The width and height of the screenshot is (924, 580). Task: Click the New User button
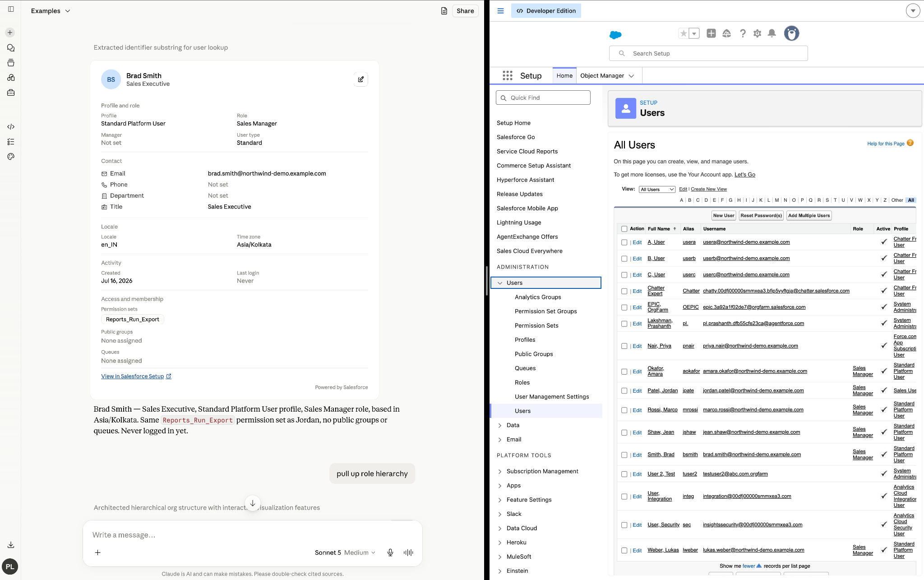click(x=724, y=215)
